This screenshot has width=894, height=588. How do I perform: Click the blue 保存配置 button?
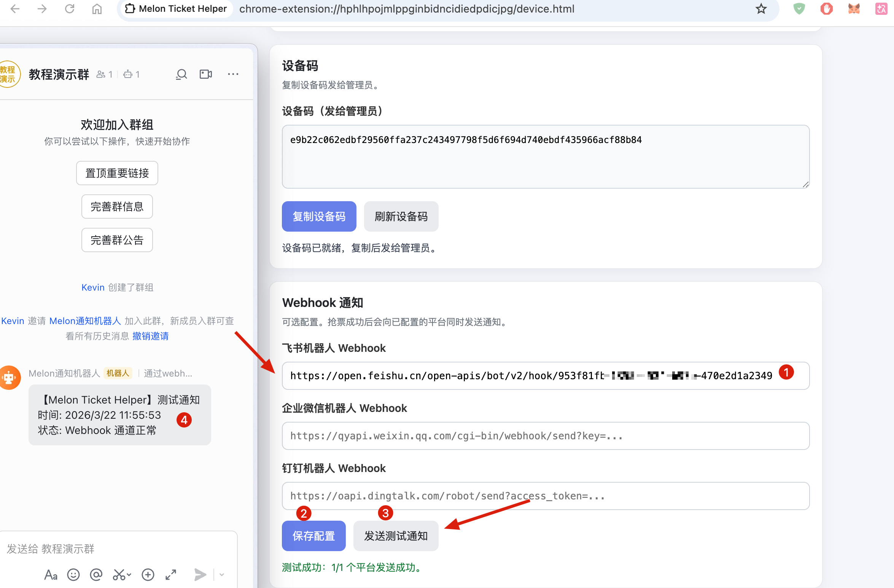coord(314,536)
